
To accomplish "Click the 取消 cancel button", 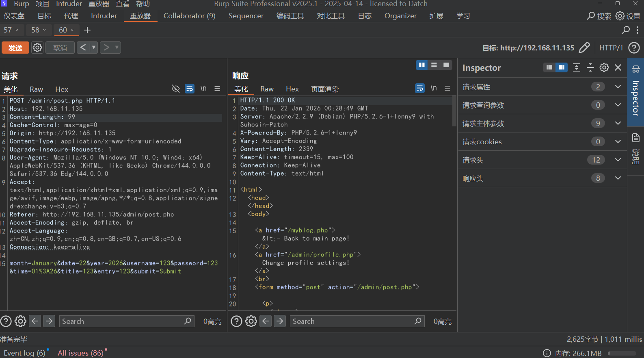I will point(60,48).
